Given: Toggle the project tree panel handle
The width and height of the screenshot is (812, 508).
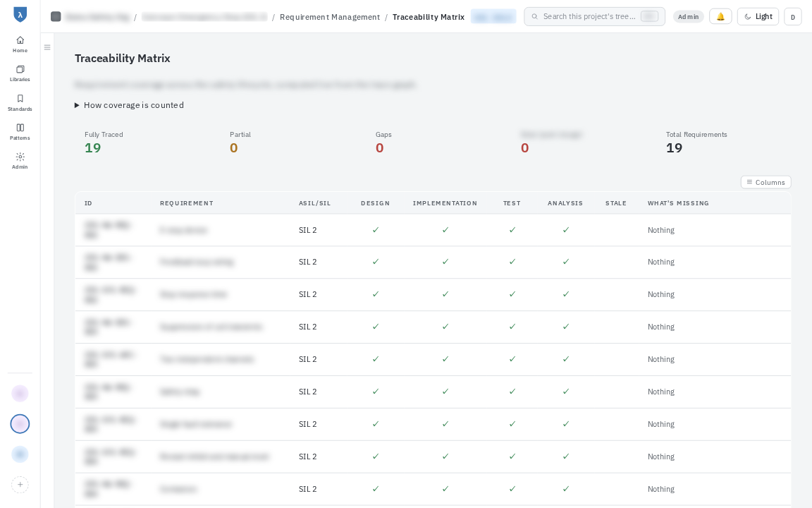Looking at the screenshot, I should click(x=47, y=48).
